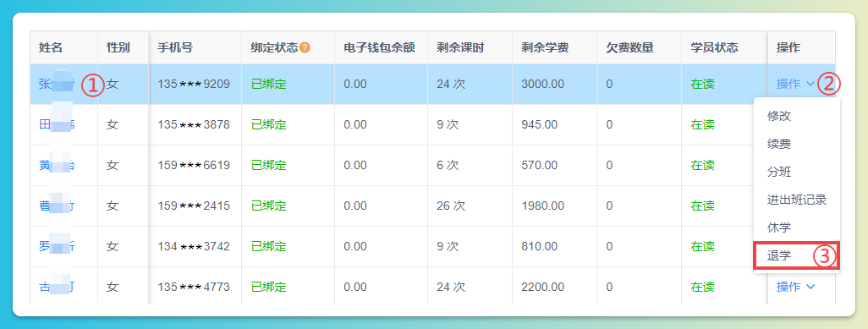Choose 续费 from the dropdown menu
This screenshot has height=329, width=868.
click(779, 144)
